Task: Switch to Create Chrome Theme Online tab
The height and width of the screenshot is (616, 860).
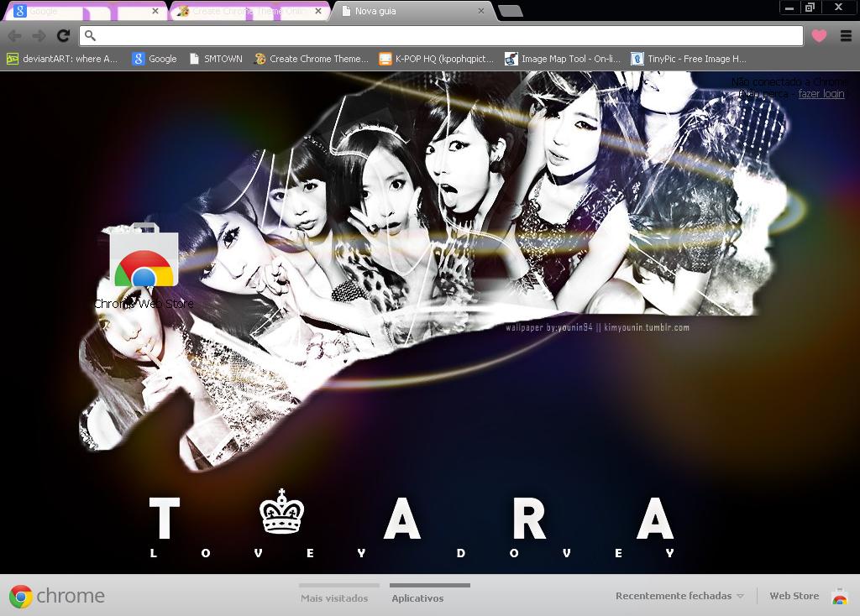Action: [x=249, y=11]
